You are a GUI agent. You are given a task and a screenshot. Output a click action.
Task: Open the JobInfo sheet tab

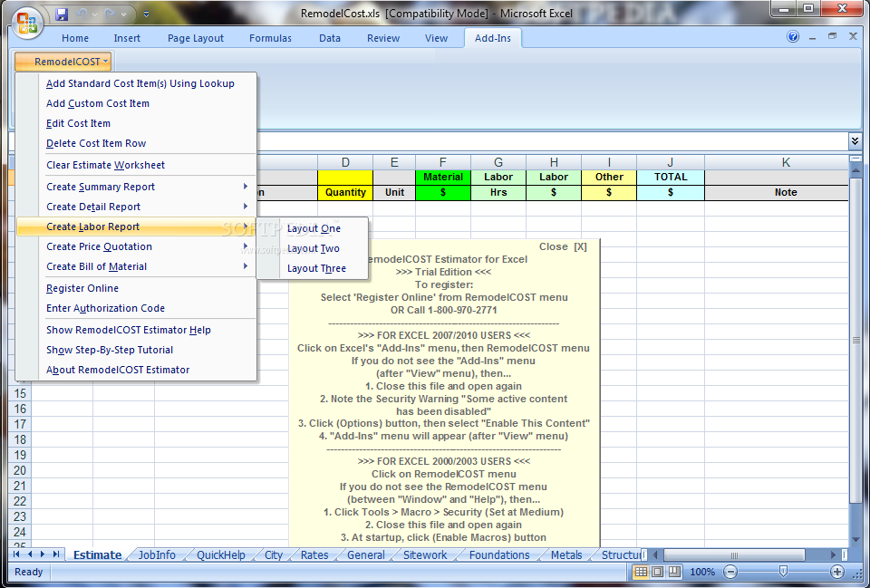tap(157, 554)
